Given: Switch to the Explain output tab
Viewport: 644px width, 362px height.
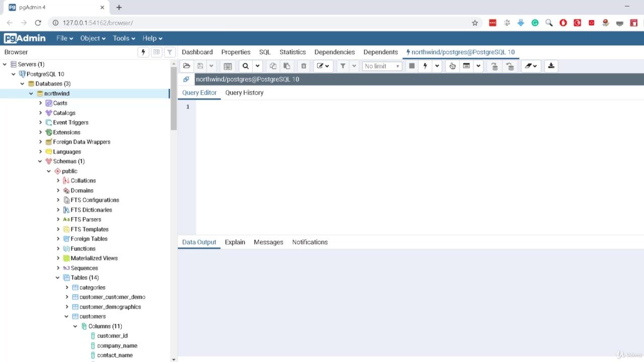Looking at the screenshot, I should tap(235, 242).
